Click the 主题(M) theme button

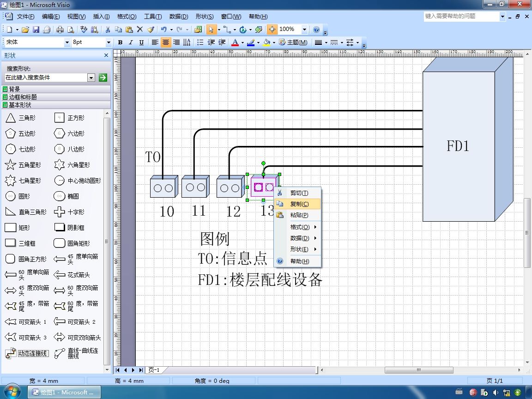[x=293, y=42]
